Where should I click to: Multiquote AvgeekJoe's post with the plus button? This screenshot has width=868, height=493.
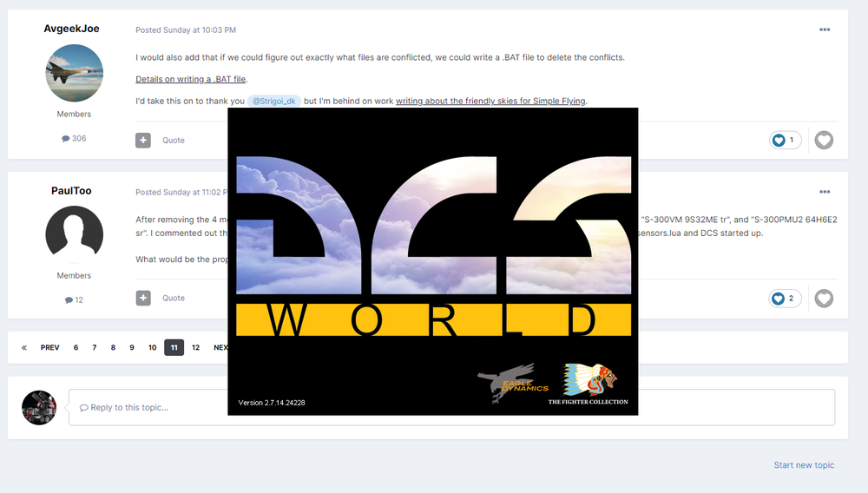(x=143, y=140)
